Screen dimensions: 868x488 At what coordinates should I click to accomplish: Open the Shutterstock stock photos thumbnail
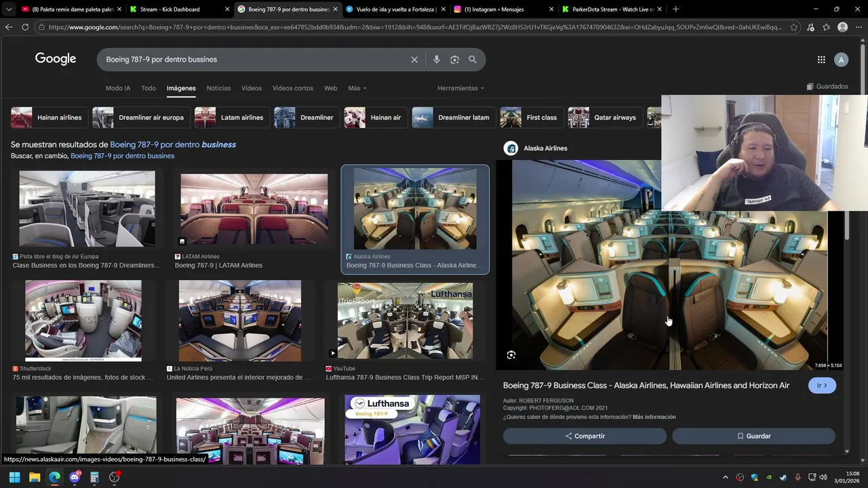point(83,321)
